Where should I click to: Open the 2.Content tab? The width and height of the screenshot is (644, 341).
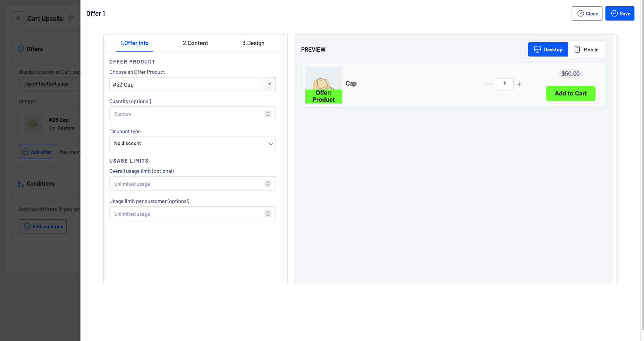click(x=195, y=43)
